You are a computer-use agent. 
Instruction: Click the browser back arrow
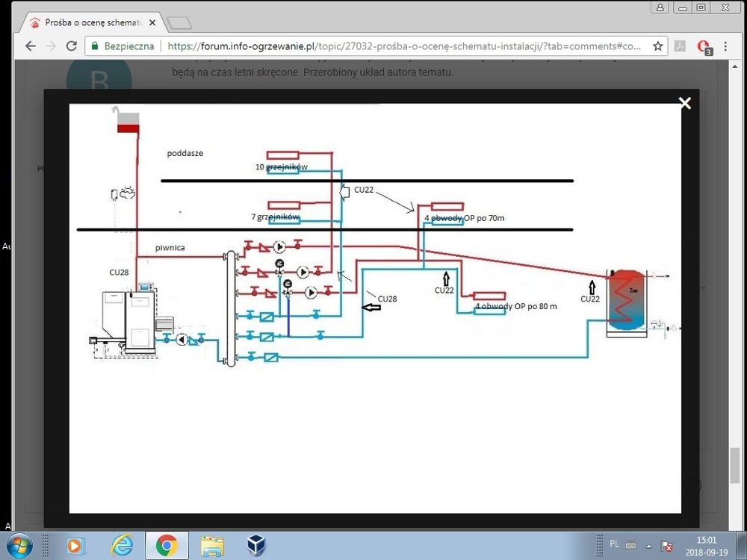click(31, 46)
